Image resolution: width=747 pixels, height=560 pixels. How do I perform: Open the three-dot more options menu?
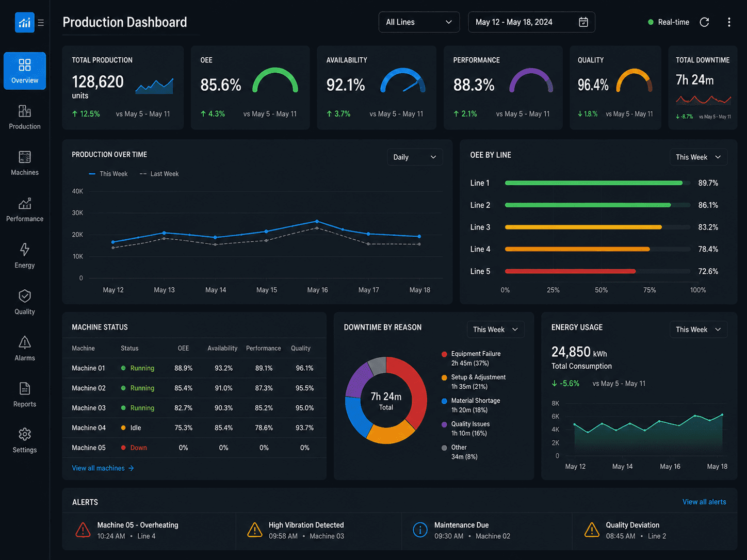coord(729,22)
